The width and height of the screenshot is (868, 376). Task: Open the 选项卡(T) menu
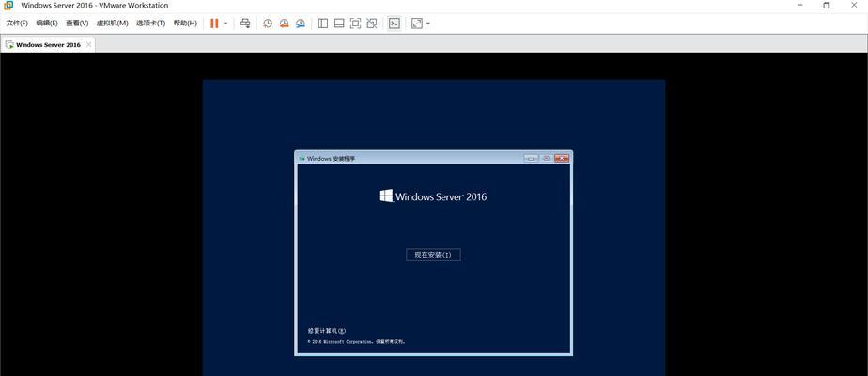pos(150,23)
